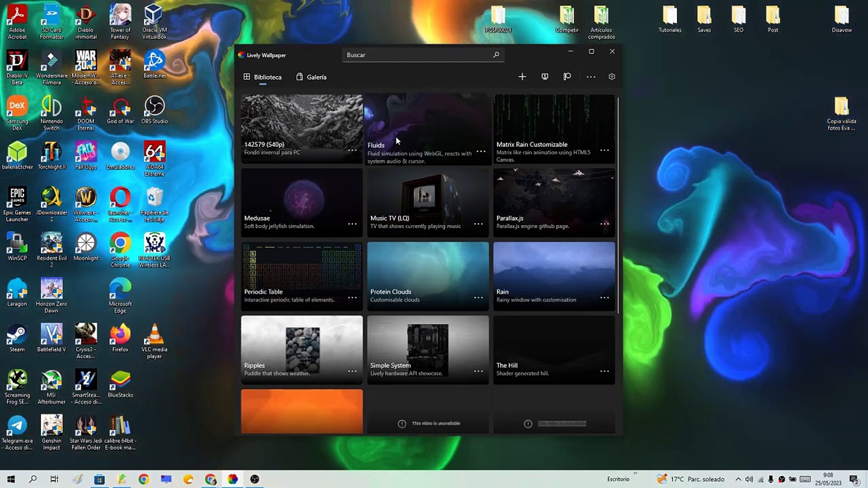Viewport: 868px width, 488px height.
Task: Select the Periodic Table wallpaper thumbnail
Action: 302,271
